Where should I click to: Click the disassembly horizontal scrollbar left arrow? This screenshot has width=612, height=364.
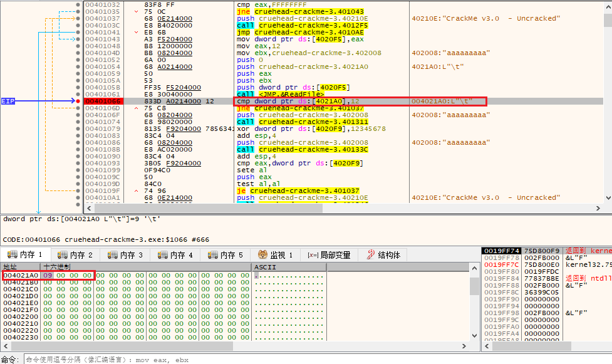[x=90, y=209]
